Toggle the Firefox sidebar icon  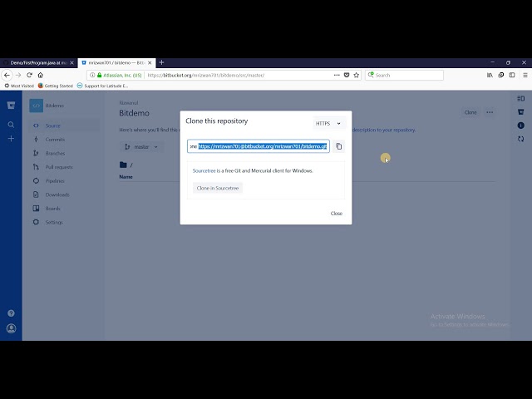(512, 75)
